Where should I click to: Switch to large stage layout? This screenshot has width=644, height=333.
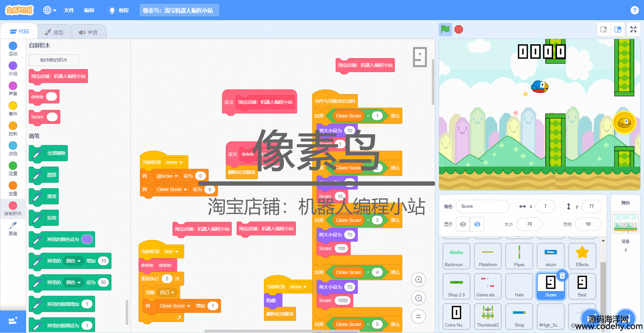(x=618, y=30)
